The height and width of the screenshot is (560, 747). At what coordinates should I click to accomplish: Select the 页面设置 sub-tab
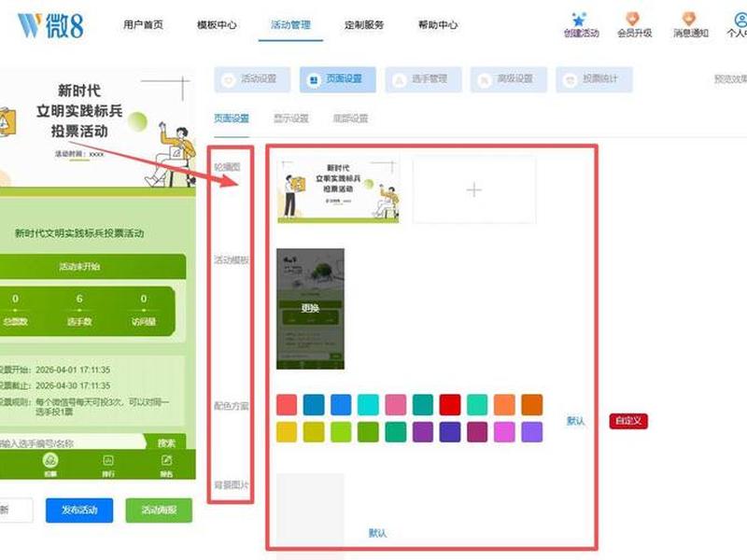[232, 119]
